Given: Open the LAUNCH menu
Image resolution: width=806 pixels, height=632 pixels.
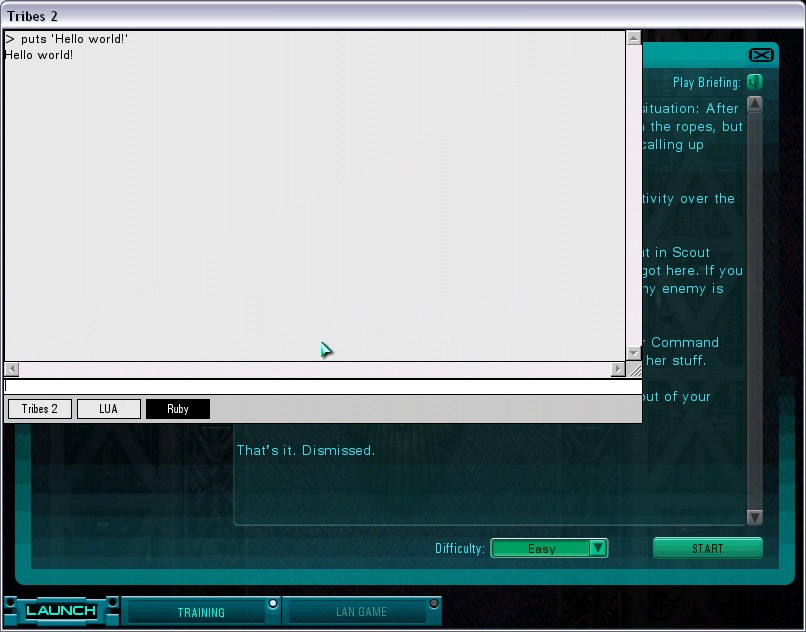Looking at the screenshot, I should 61,611.
